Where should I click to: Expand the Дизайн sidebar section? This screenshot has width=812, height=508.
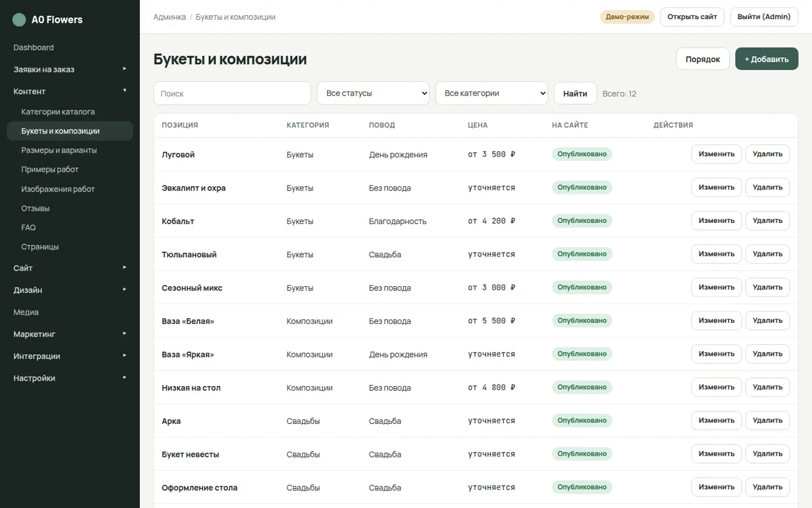point(70,290)
